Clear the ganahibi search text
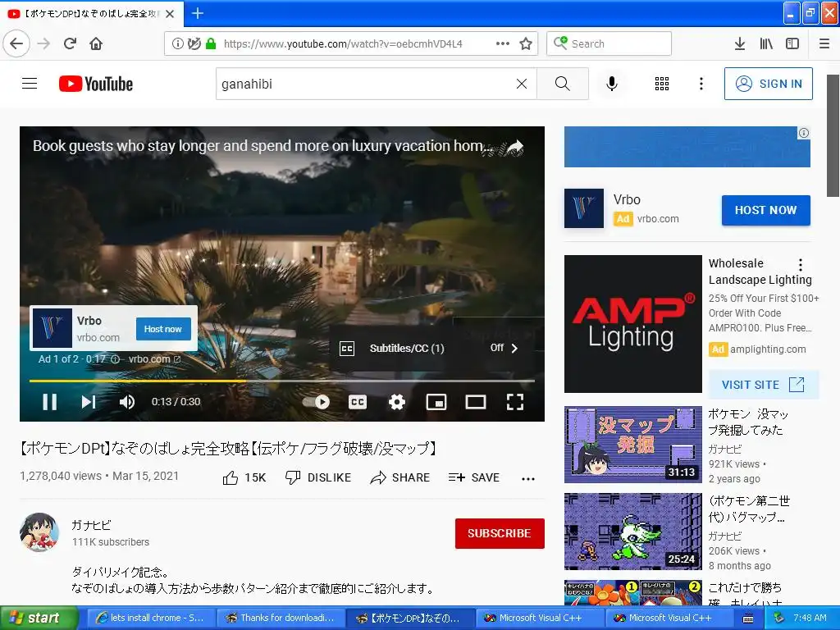This screenshot has height=630, width=840. click(522, 84)
